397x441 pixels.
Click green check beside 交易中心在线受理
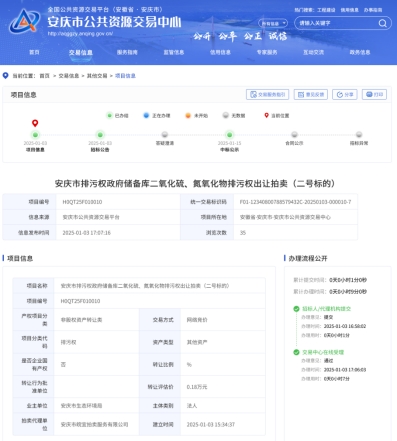coord(296,352)
